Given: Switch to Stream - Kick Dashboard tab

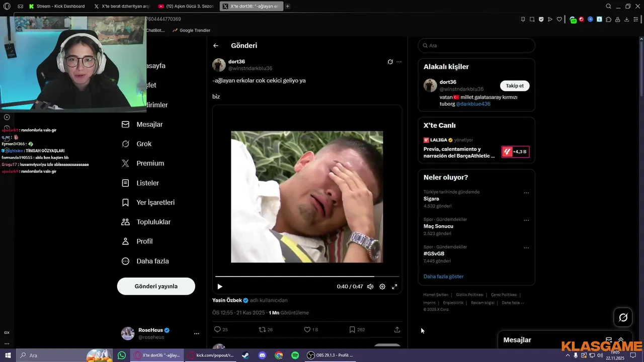Looking at the screenshot, I should coord(56,6).
